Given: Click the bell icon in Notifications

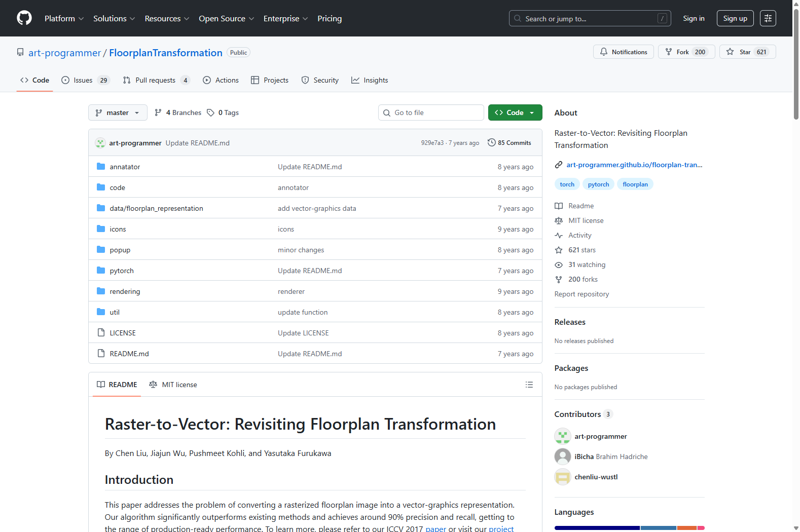Looking at the screenshot, I should coord(604,52).
